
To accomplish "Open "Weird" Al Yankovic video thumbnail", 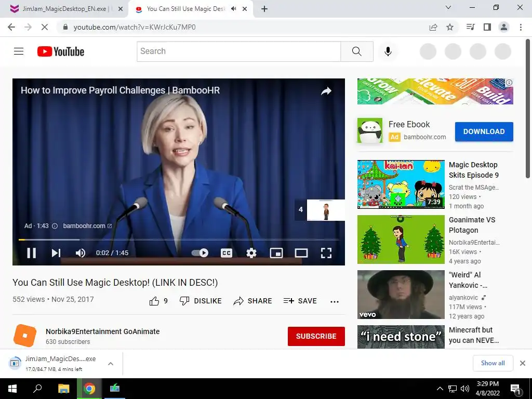I will [x=401, y=295].
